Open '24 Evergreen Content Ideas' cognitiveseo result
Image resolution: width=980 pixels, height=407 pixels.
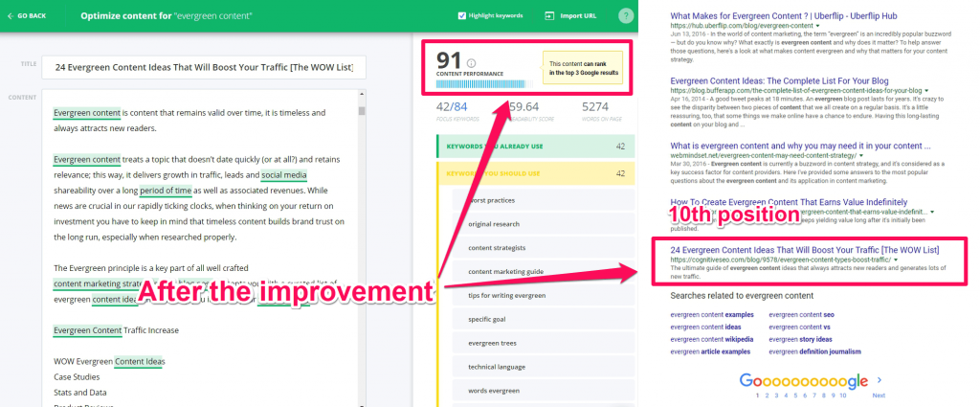coord(804,250)
